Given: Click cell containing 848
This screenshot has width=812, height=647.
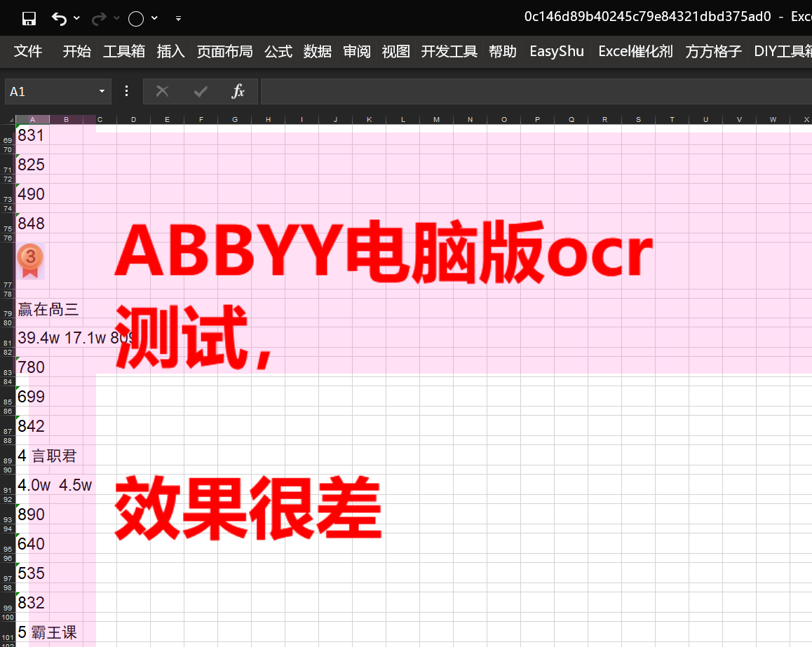Looking at the screenshot, I should pos(33,223).
